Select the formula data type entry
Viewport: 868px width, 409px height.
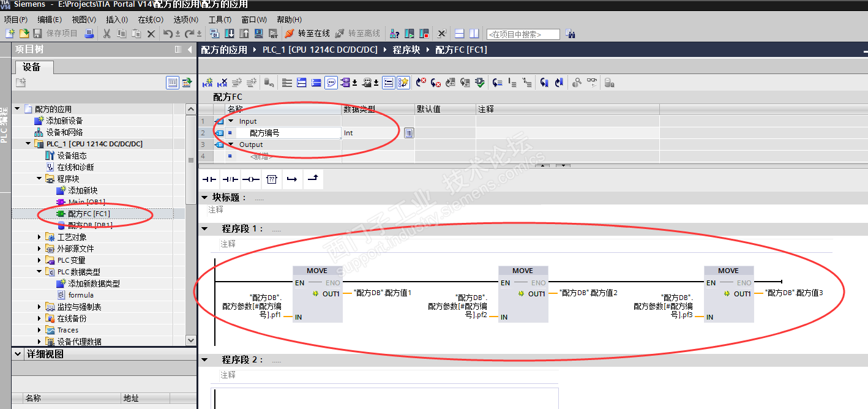click(x=81, y=295)
